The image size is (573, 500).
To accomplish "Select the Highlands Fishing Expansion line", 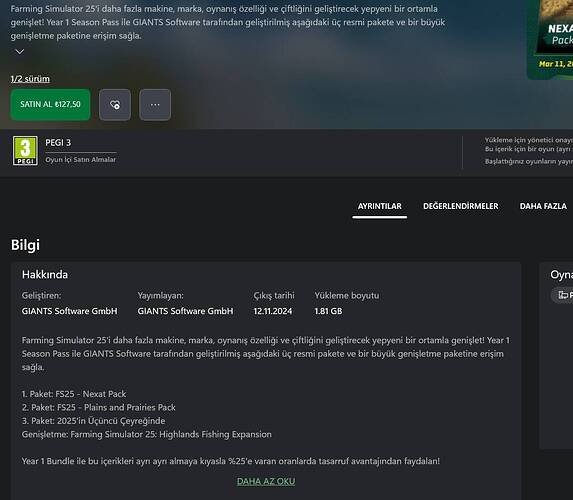I will tap(147, 435).
